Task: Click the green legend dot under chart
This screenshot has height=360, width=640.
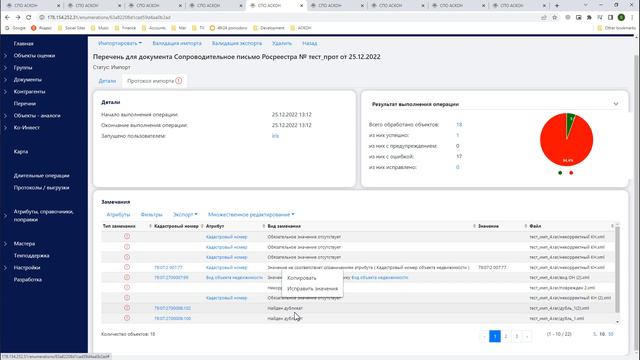Action: (x=560, y=173)
